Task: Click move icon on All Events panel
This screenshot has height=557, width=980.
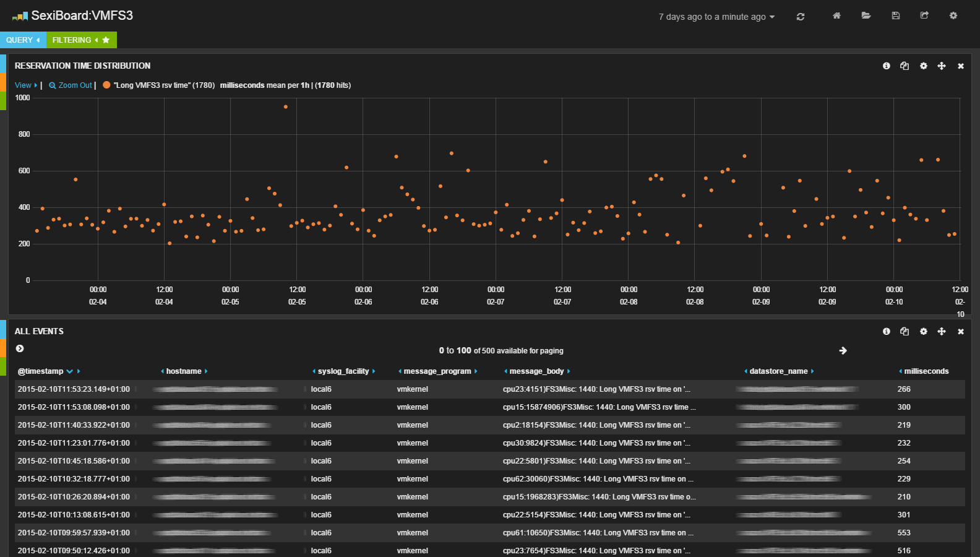Action: pyautogui.click(x=942, y=331)
